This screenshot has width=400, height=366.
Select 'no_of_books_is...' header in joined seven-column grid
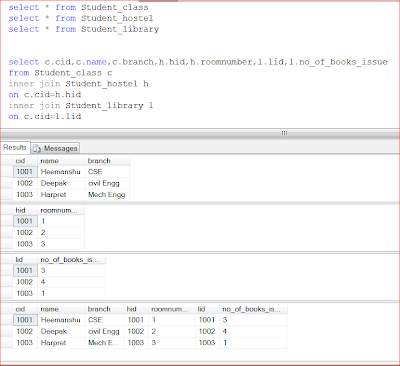tap(253, 309)
